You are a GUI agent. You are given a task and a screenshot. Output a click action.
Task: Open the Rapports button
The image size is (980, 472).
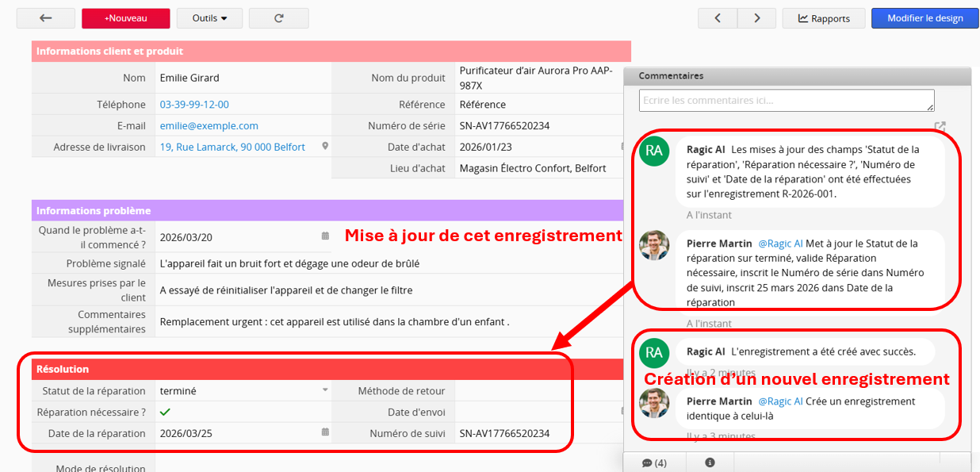point(823,18)
